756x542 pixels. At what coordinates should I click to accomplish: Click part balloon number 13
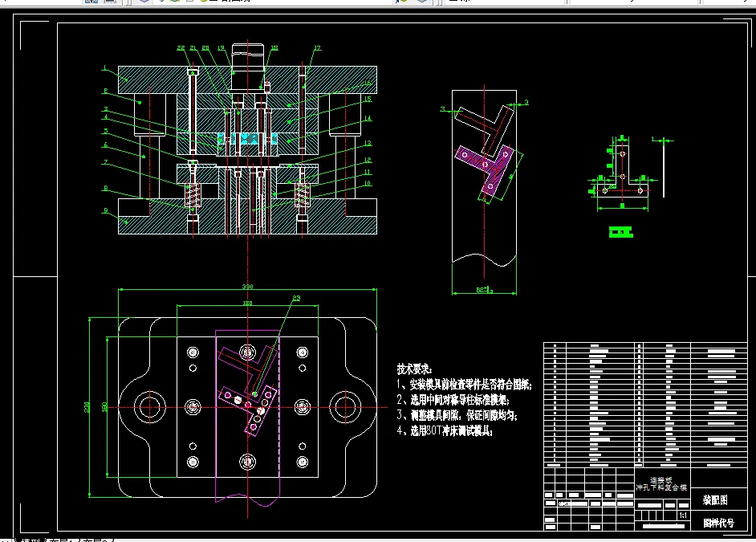[x=368, y=143]
